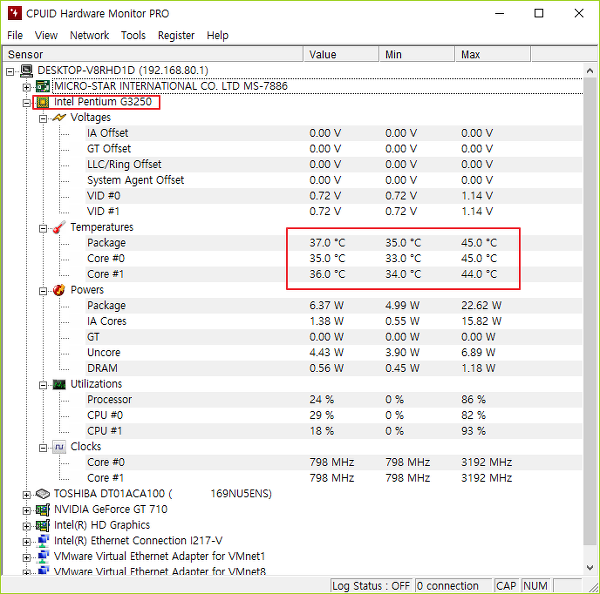Select the IA Cores power row
600x594 pixels.
(333, 321)
